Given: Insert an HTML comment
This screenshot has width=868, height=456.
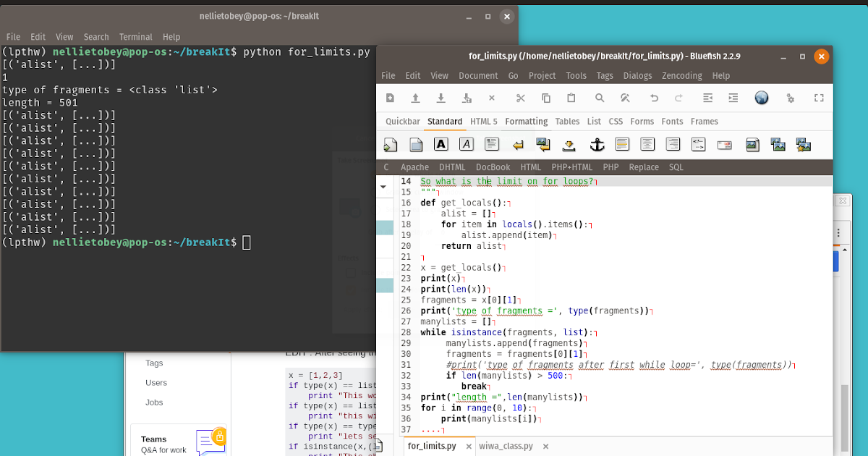Looking at the screenshot, I should click(697, 144).
